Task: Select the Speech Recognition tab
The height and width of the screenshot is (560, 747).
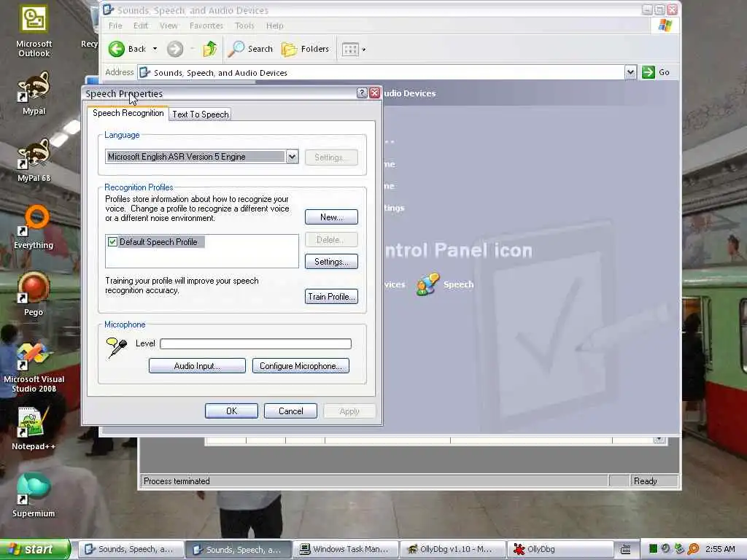Action: click(128, 113)
